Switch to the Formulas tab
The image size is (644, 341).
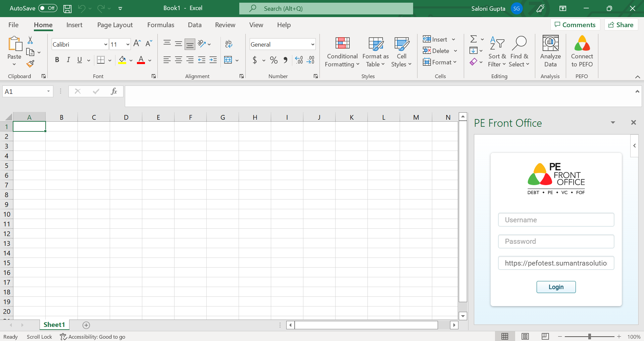click(160, 25)
